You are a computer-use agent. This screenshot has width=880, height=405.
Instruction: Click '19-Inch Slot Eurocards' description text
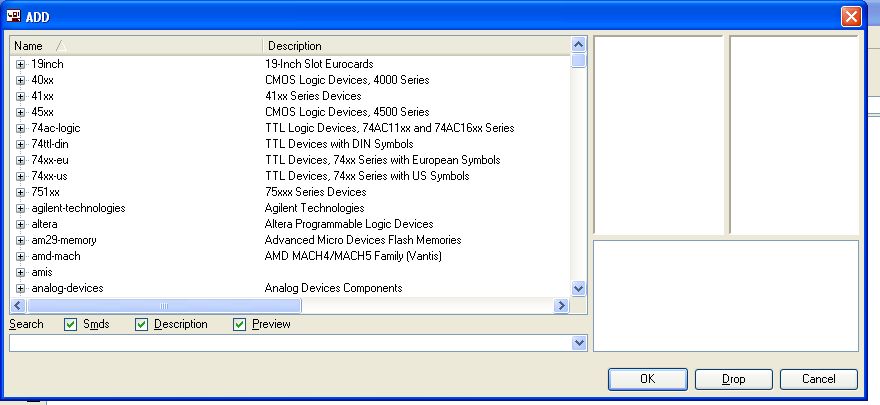(319, 65)
